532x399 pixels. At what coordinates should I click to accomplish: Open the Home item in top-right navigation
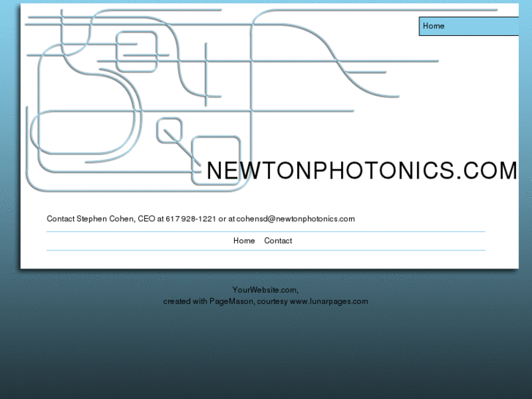[469, 26]
